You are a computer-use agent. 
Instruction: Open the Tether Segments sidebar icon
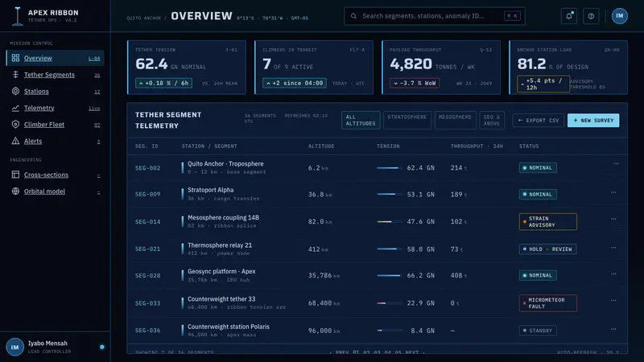(15, 74)
